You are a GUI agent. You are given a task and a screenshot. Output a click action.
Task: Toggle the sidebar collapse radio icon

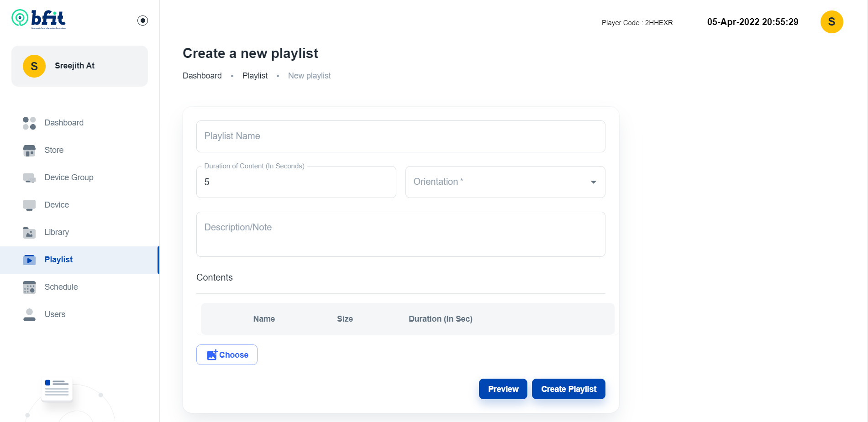coord(142,21)
